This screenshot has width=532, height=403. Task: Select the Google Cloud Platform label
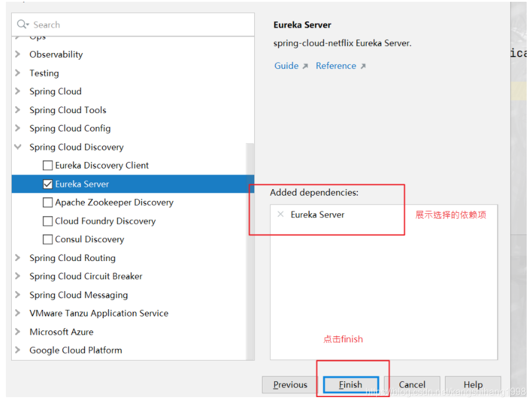(x=76, y=351)
